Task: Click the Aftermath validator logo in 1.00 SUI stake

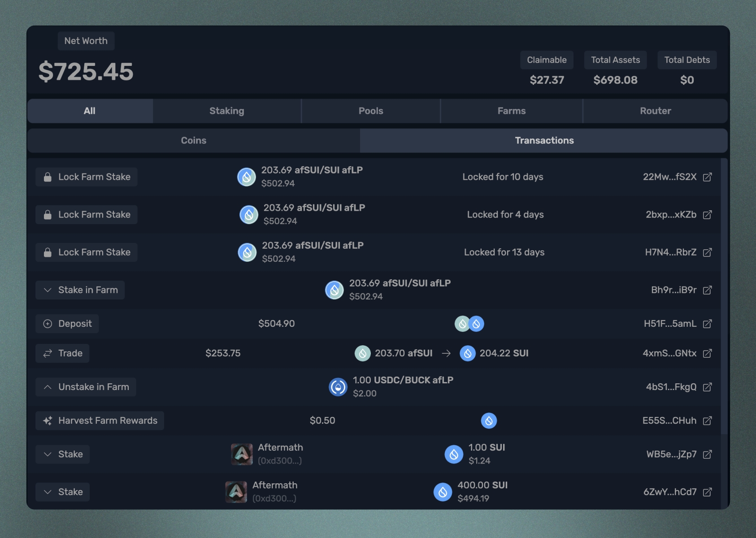Action: 242,454
